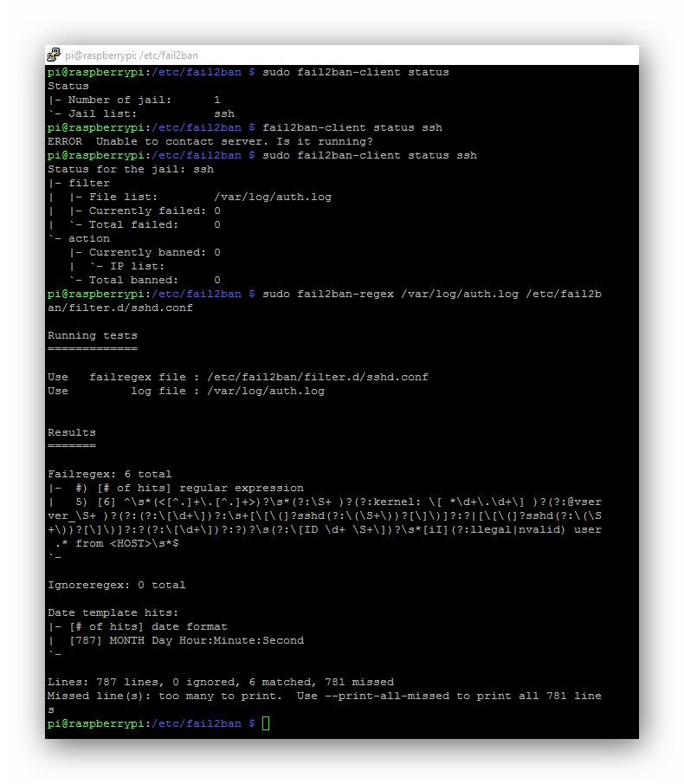Click the 'Missed line(s): too many to print' line
This screenshot has width=684, height=784.
pyautogui.click(x=325, y=696)
